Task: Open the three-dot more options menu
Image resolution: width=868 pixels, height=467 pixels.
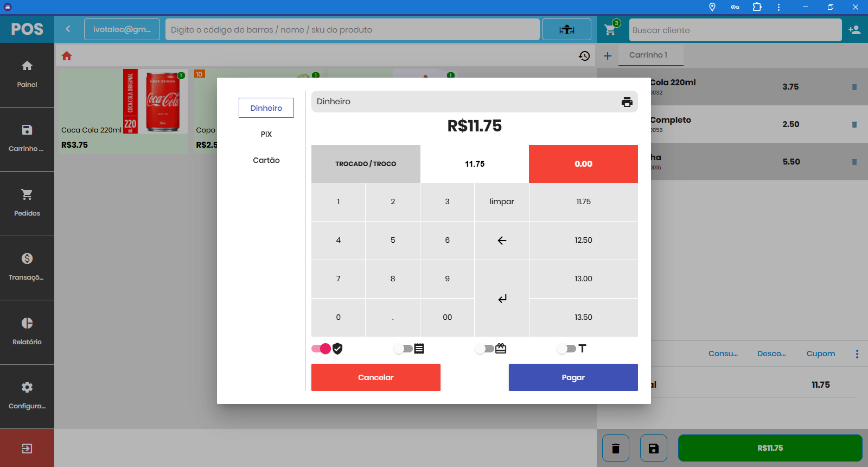Action: [857, 354]
